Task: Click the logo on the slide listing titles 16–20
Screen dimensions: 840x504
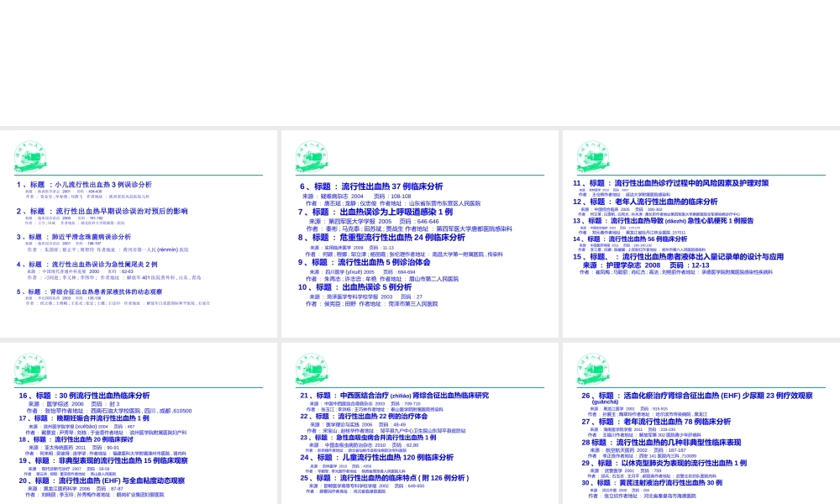Action: (30, 370)
